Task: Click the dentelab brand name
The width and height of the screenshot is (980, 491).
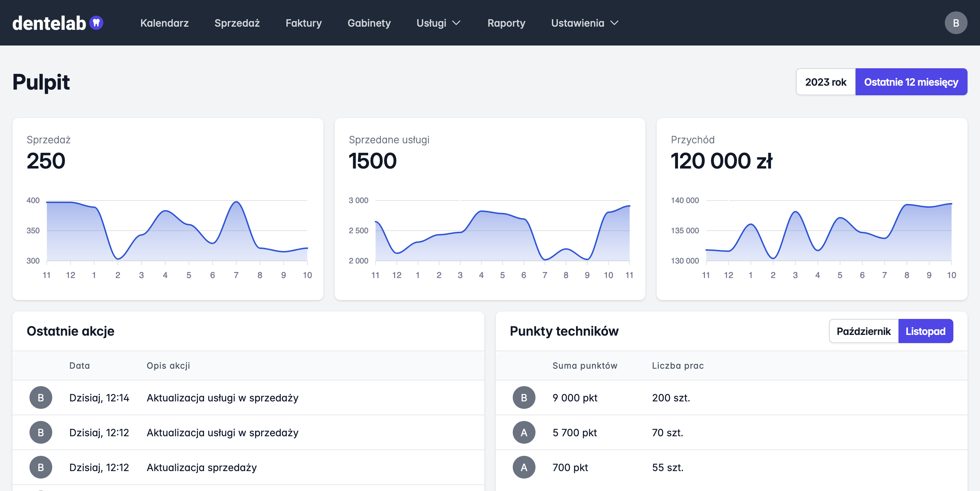Action: pyautogui.click(x=49, y=23)
